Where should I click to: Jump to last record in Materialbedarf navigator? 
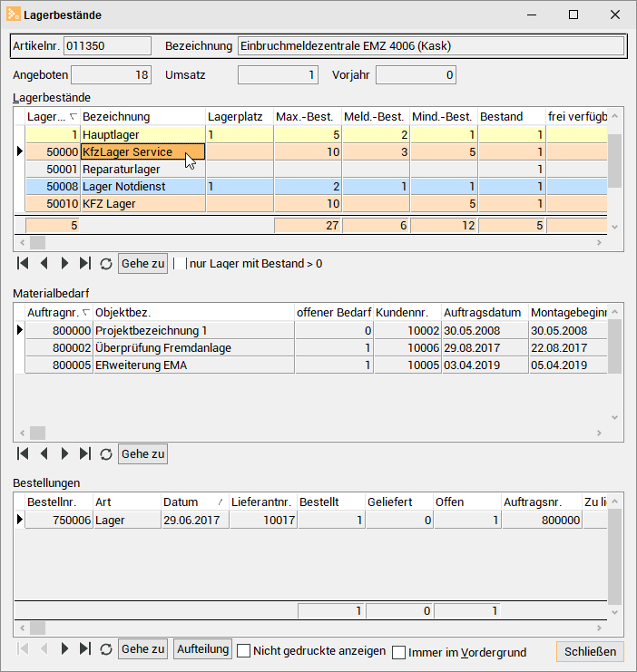pos(85,453)
